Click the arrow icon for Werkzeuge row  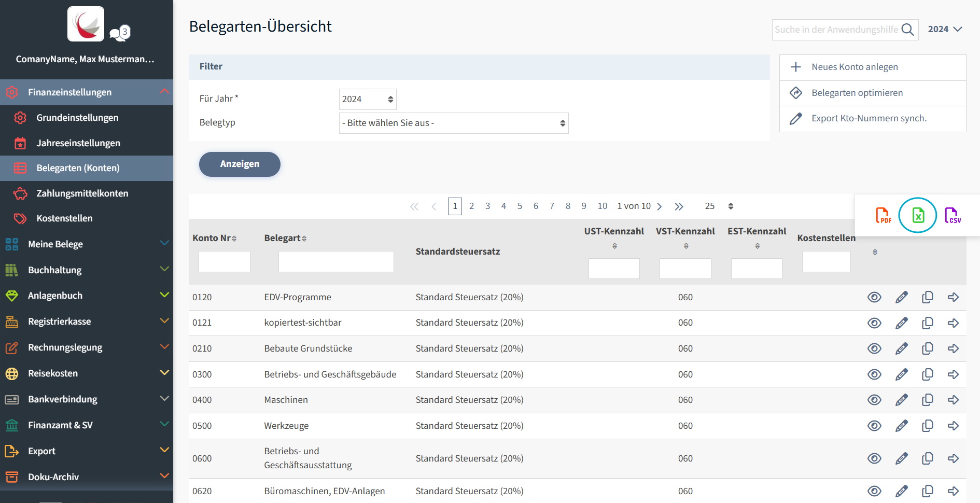point(953,426)
